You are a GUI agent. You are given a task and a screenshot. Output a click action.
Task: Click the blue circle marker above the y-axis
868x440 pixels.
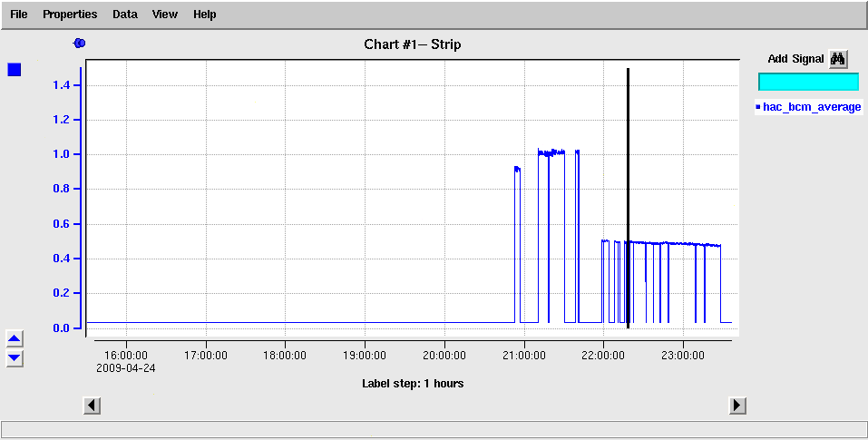point(80,44)
